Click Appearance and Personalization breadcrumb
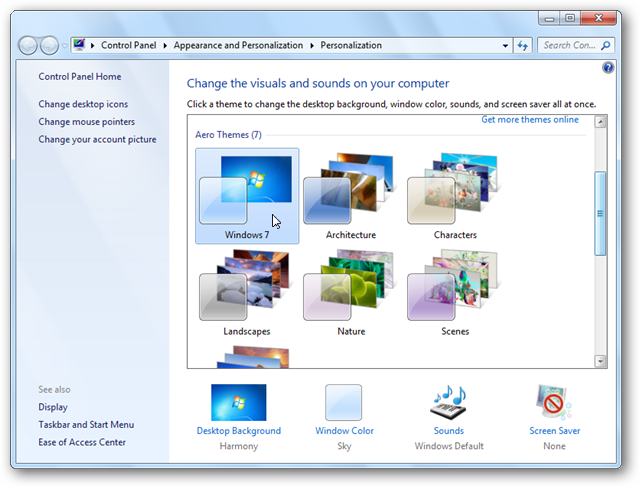640x487 pixels. (238, 45)
